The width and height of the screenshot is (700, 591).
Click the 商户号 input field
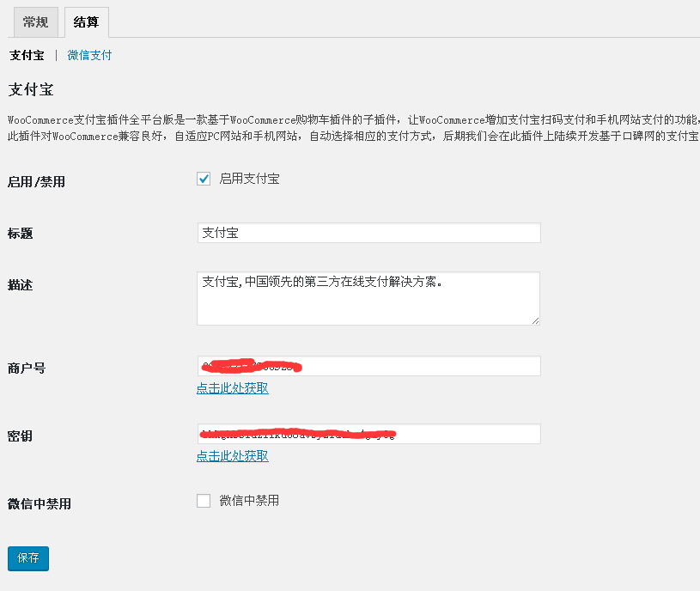pyautogui.click(x=368, y=366)
